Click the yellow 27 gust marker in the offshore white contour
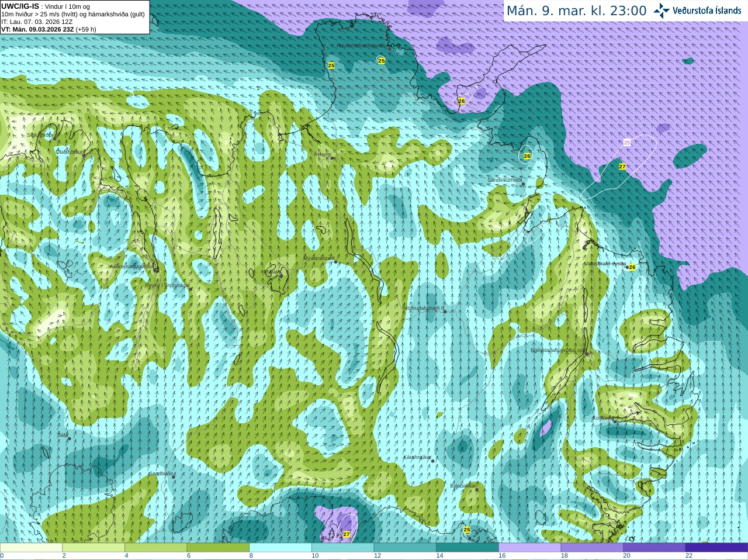The height and width of the screenshot is (560, 748). click(622, 167)
